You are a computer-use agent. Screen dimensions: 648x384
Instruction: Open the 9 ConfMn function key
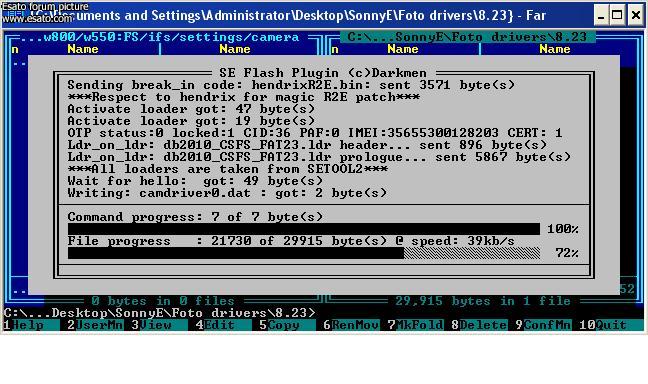(x=543, y=325)
